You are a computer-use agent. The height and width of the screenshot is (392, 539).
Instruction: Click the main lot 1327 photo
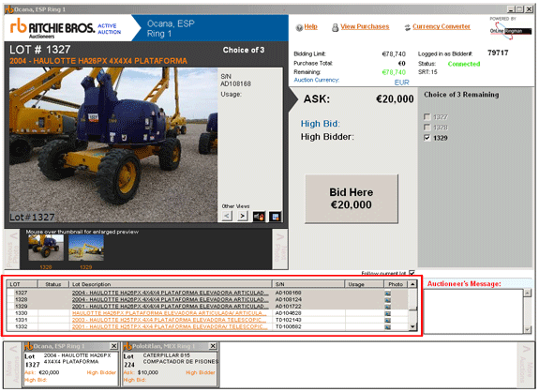(x=113, y=144)
